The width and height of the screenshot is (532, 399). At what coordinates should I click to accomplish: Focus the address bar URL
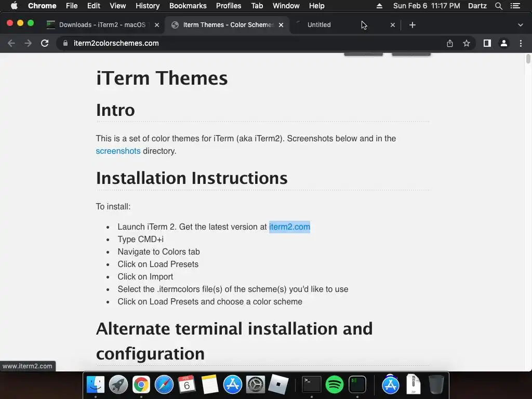point(116,43)
